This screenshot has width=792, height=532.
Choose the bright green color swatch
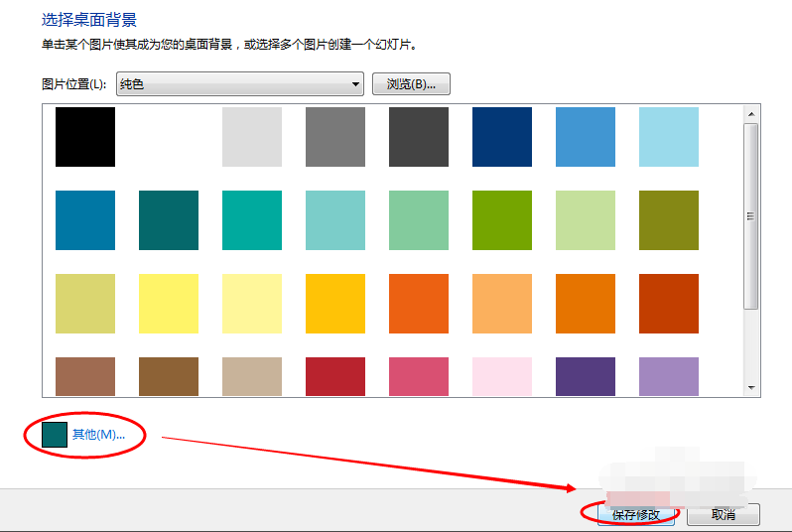click(502, 220)
